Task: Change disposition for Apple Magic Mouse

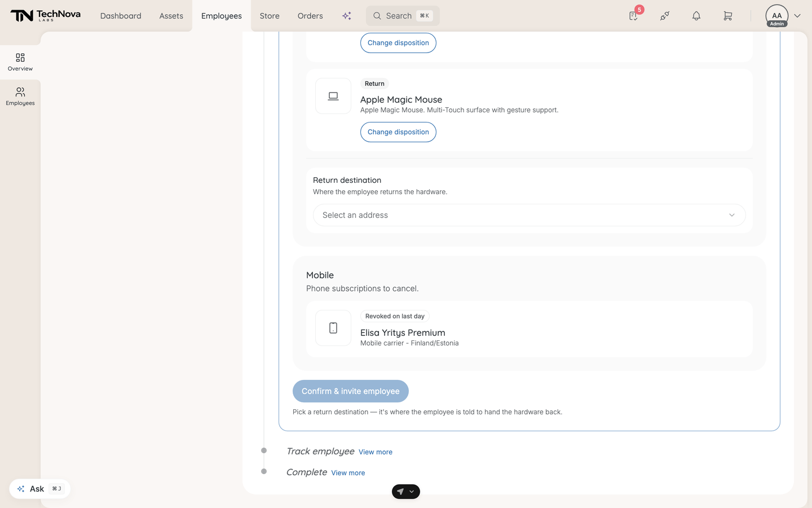Action: tap(398, 132)
